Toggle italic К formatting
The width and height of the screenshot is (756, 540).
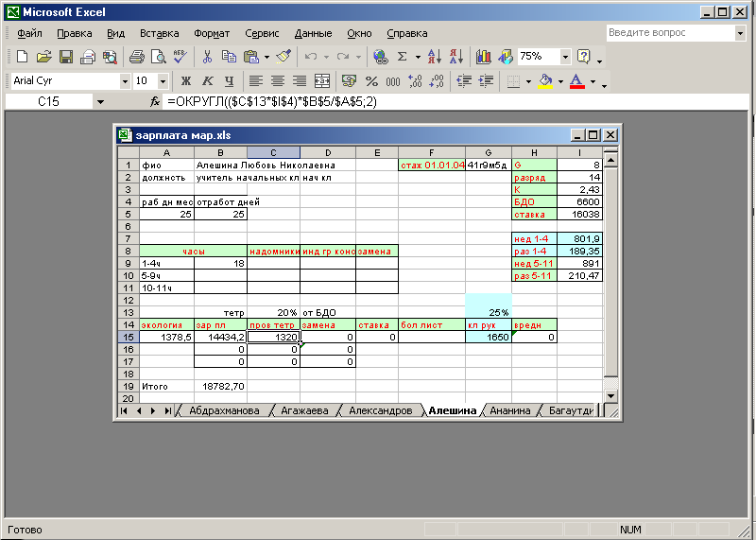(x=207, y=81)
